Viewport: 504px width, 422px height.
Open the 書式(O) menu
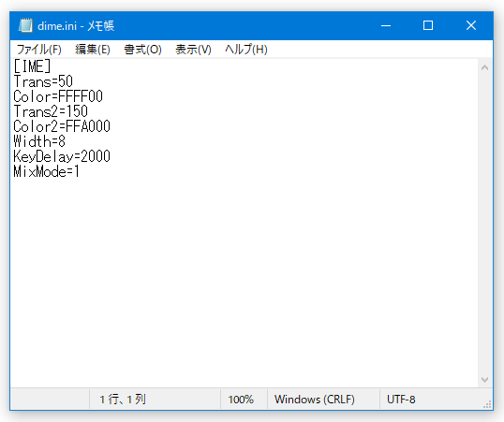click(142, 50)
